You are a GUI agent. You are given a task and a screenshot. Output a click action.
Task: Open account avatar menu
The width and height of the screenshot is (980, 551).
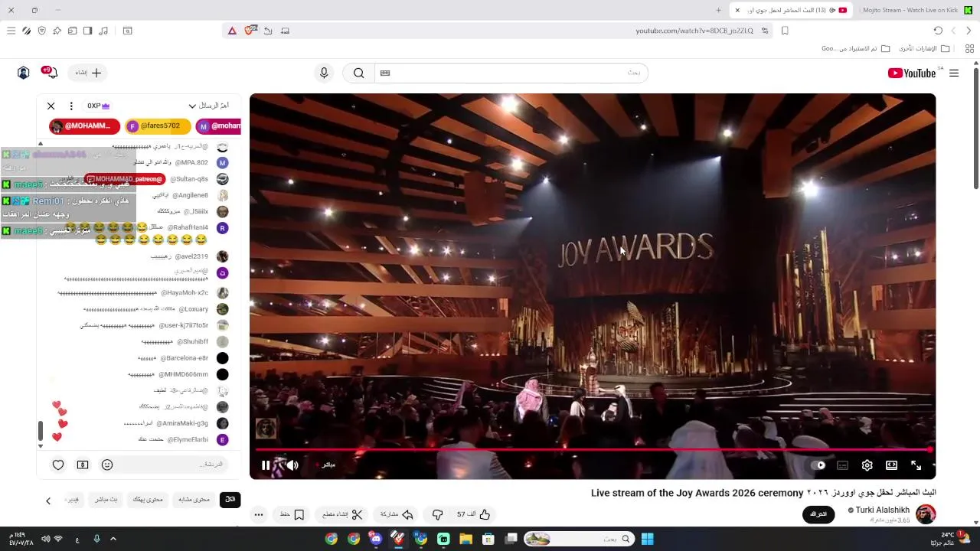coord(24,73)
